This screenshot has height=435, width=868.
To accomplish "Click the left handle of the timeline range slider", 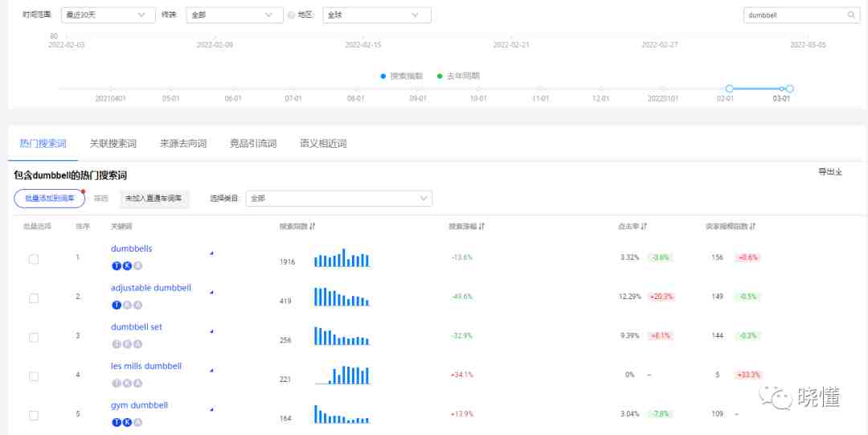I will pos(729,88).
